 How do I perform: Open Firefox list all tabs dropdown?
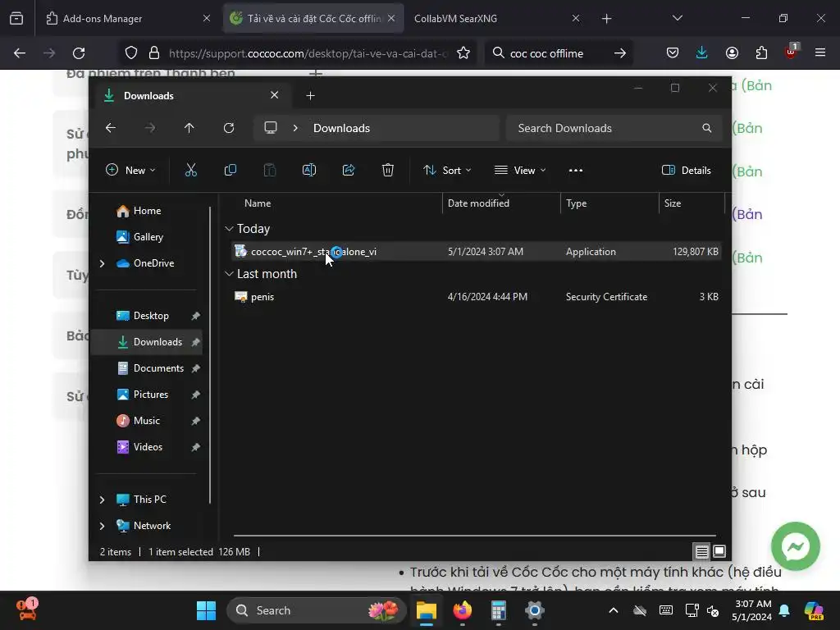pyautogui.click(x=677, y=18)
